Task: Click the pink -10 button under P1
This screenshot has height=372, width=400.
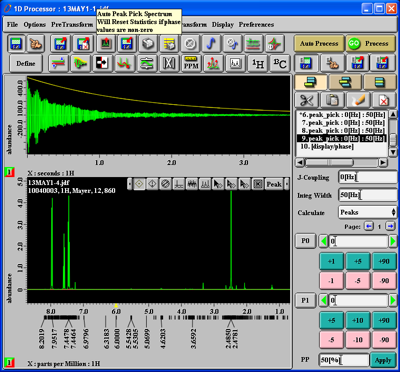Action: 358,340
